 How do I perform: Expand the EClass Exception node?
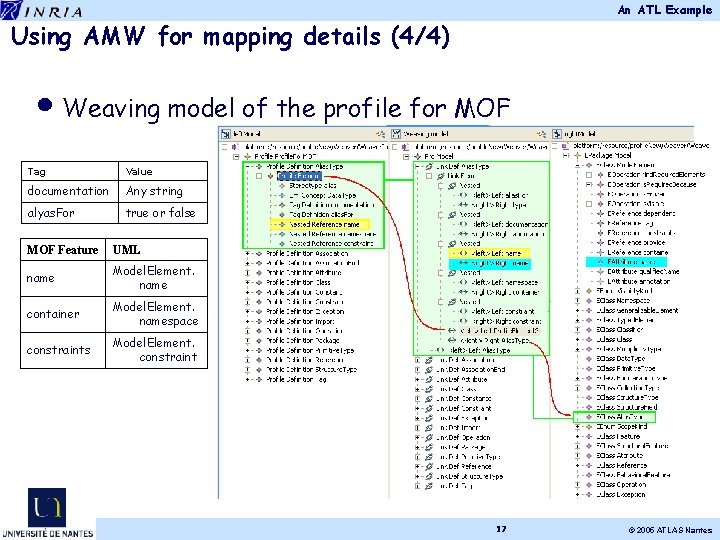click(578, 495)
